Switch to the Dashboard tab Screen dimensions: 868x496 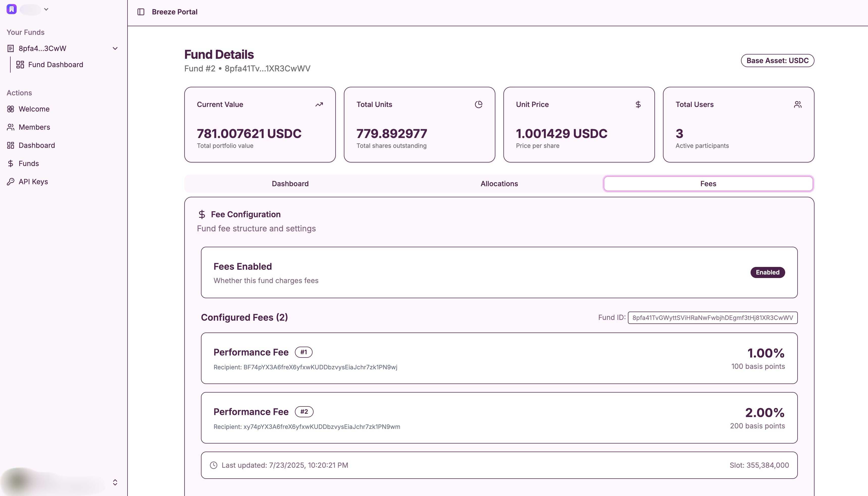click(x=290, y=183)
